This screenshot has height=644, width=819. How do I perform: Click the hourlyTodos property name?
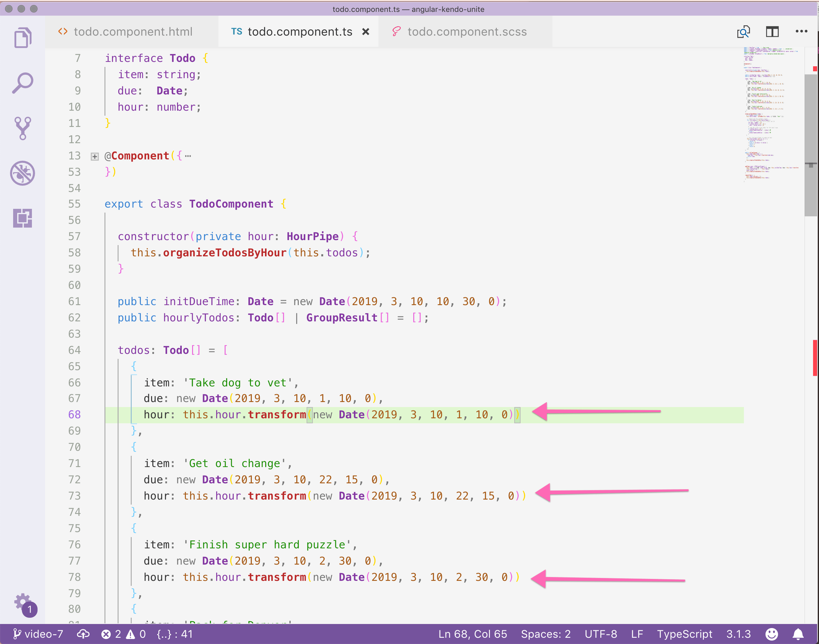tap(199, 318)
